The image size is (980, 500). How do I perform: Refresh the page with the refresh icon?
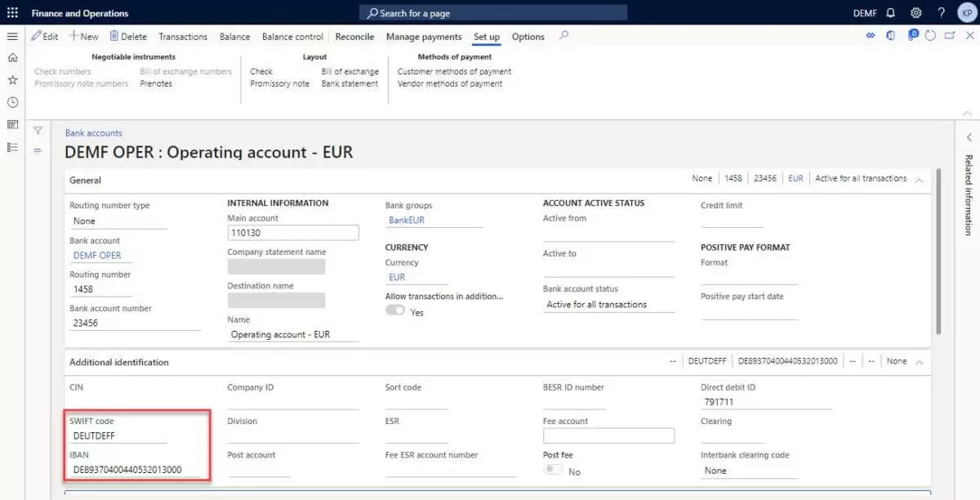coord(932,36)
